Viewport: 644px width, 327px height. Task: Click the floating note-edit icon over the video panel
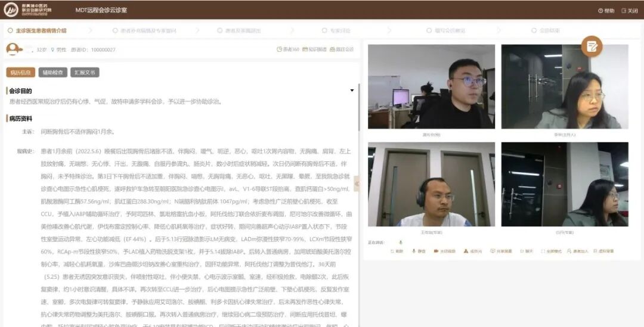click(592, 46)
